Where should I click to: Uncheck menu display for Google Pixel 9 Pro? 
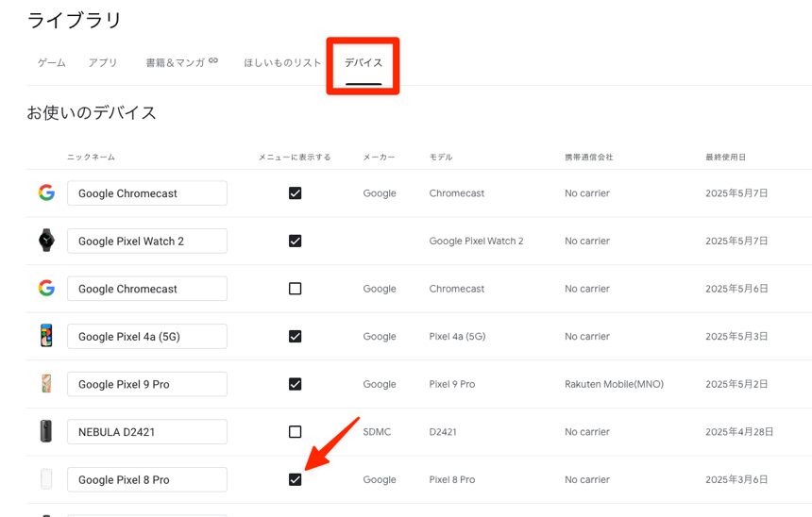click(x=296, y=384)
